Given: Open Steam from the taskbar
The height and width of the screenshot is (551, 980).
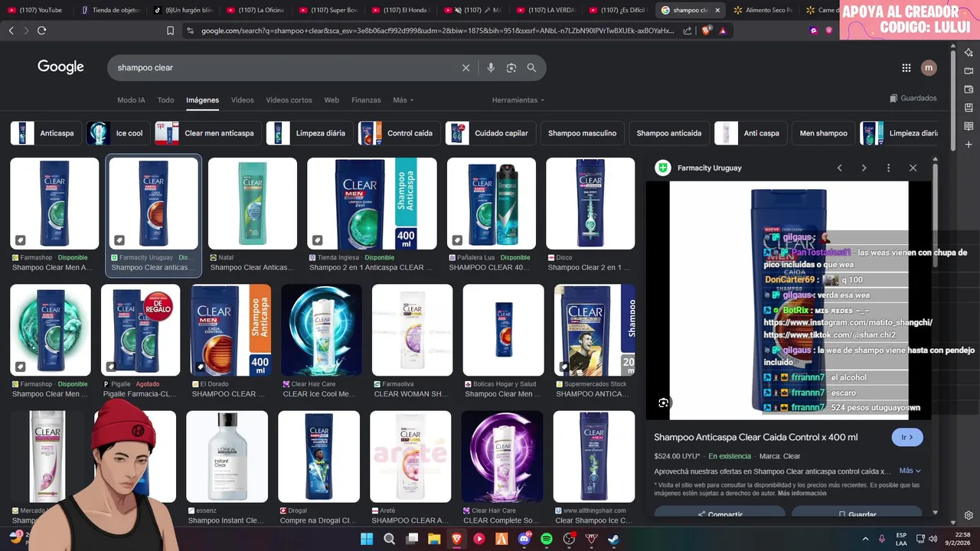Looking at the screenshot, I should [x=614, y=539].
